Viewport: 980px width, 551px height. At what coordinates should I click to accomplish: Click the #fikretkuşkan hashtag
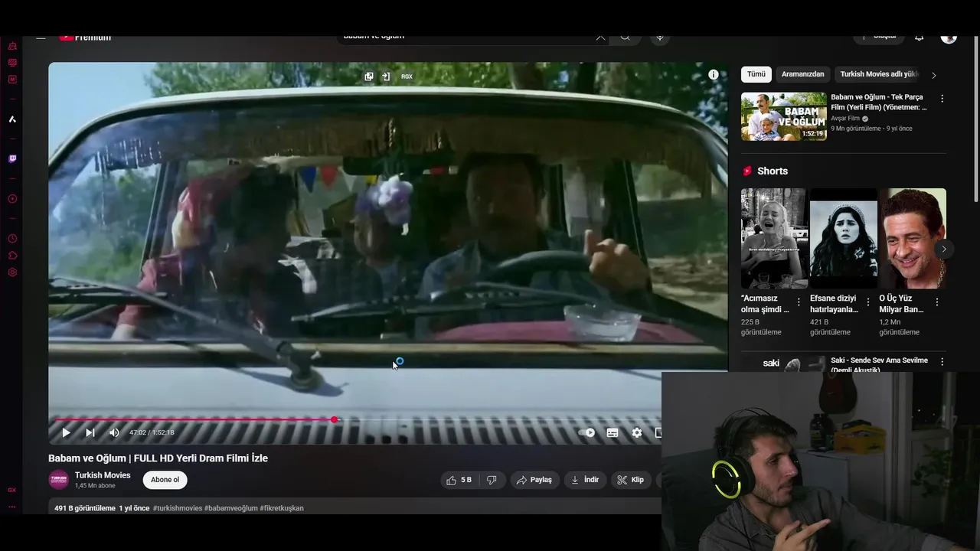282,508
